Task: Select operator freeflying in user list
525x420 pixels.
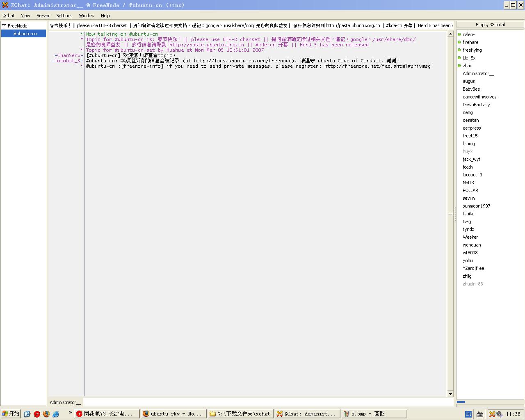Action: (472, 50)
